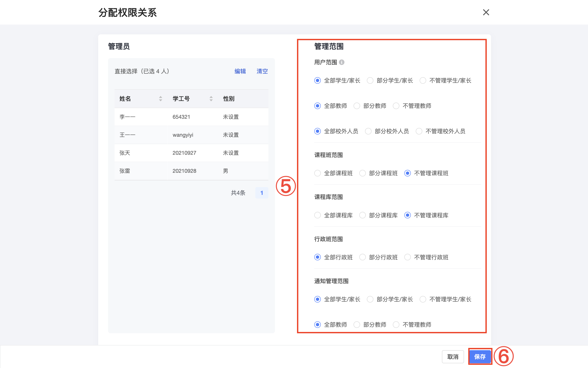Select 全部教师 under 通知管理范围

point(318,324)
